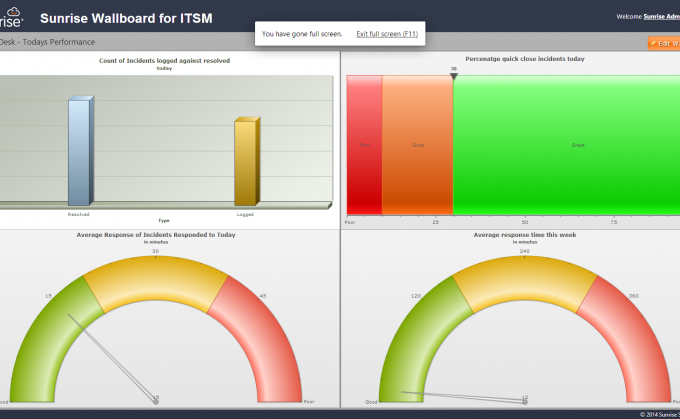This screenshot has height=419, width=680.
Task: Click the yellow segment of today's response gauge
Action: [156, 278]
